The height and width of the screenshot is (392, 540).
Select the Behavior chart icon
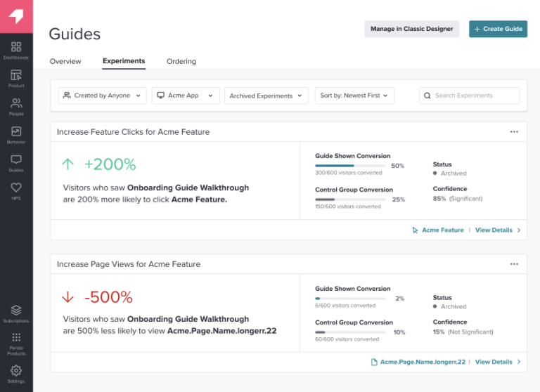(x=16, y=133)
